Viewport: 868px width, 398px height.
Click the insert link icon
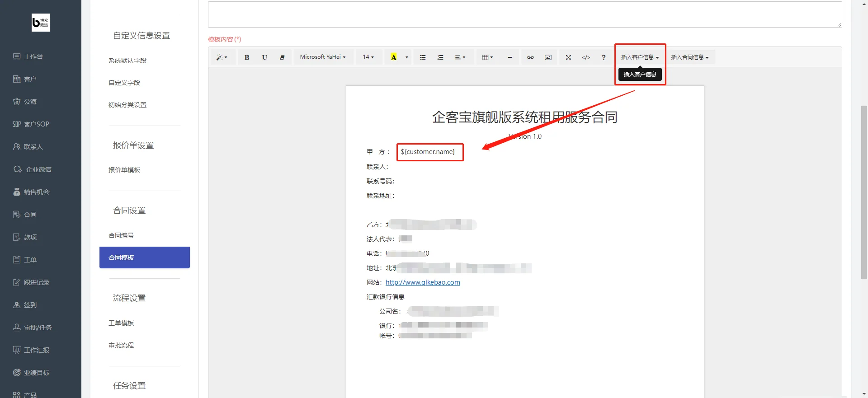pyautogui.click(x=530, y=57)
